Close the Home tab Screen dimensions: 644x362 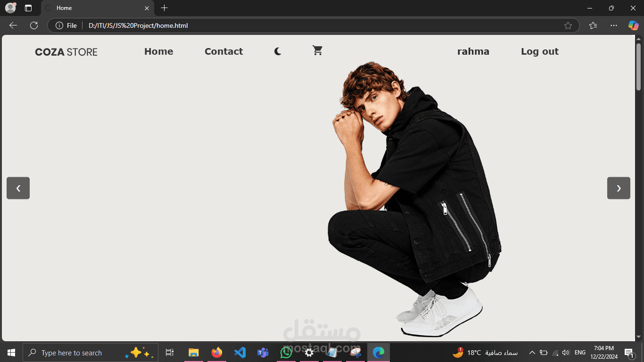click(147, 8)
